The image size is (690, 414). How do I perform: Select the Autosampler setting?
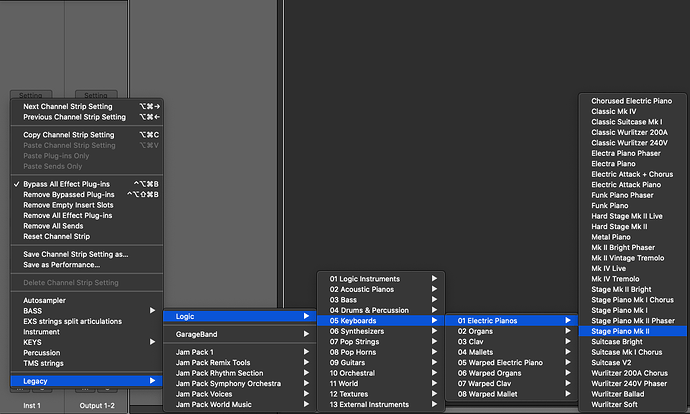pos(87,300)
